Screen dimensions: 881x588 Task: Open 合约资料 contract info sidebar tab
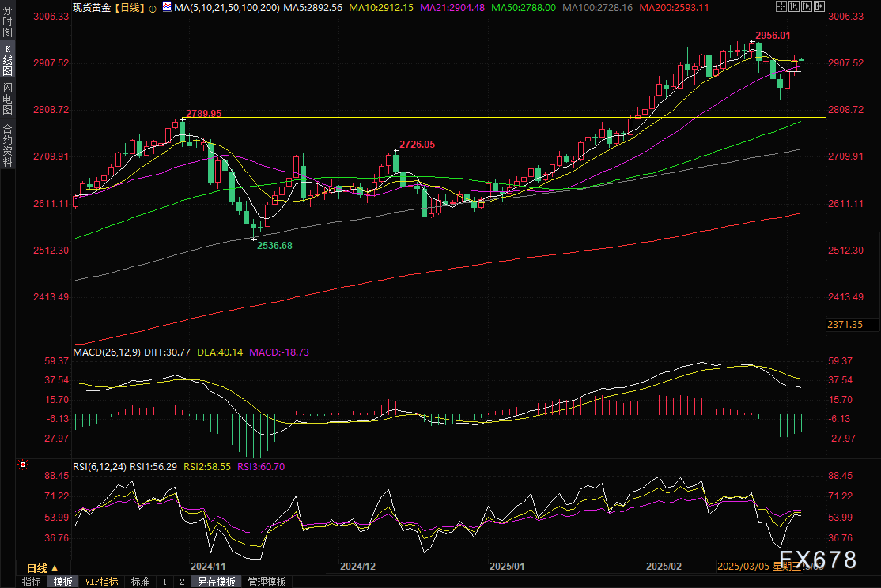click(7, 145)
